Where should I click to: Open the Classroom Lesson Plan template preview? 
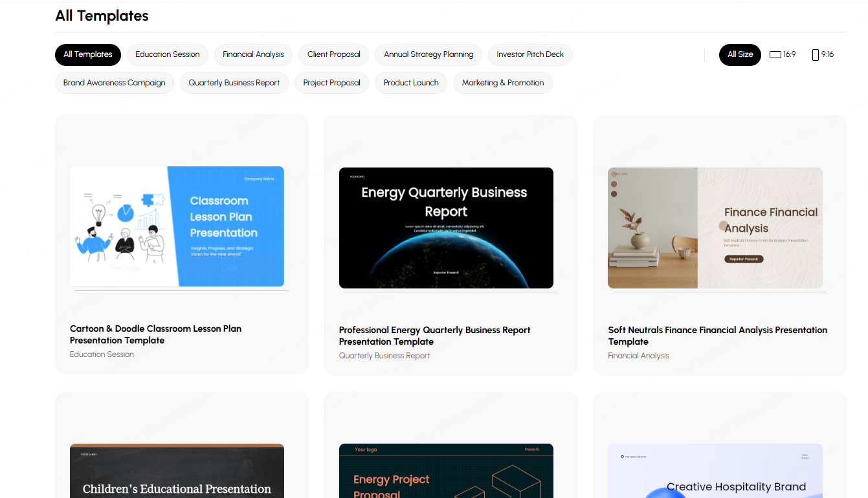(177, 227)
